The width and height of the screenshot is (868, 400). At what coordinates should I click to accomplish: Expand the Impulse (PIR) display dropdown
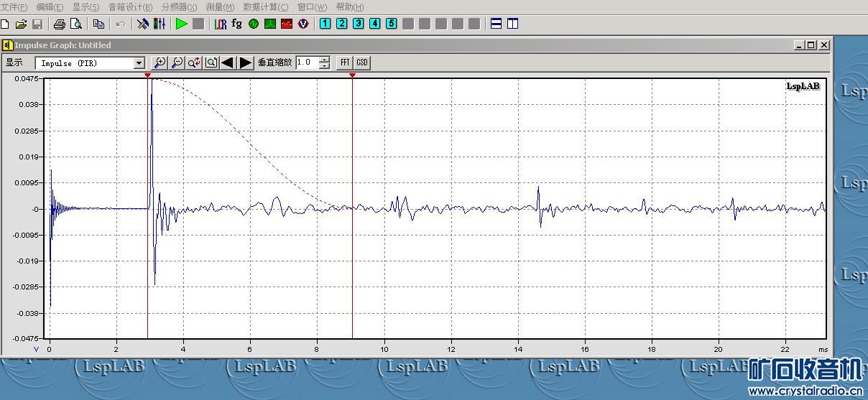click(x=139, y=63)
